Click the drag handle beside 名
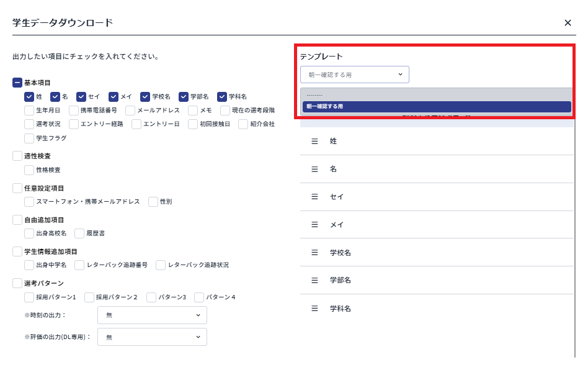 tap(314, 169)
